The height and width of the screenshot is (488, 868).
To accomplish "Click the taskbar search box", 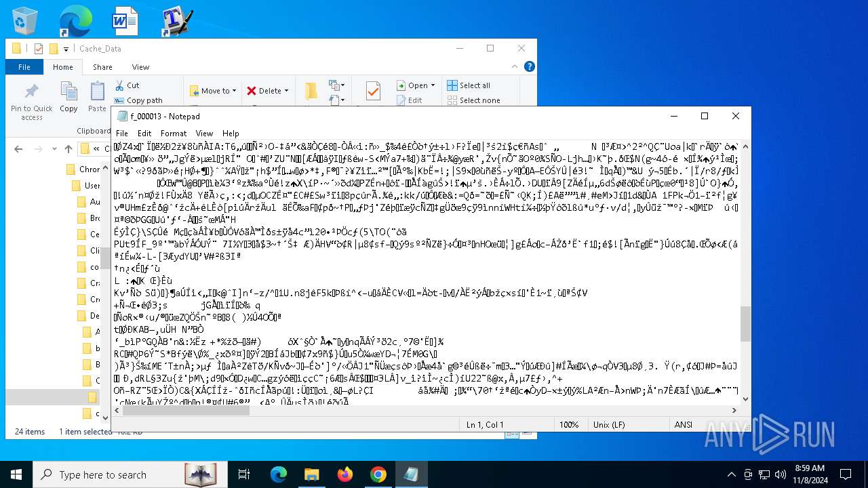I will coord(130,474).
